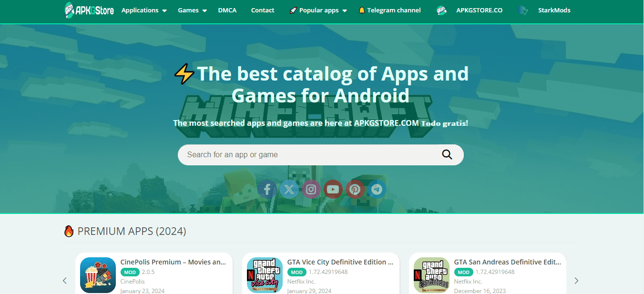Open the GTA Vice City app icon
The height and width of the screenshot is (294, 644).
pos(265,275)
